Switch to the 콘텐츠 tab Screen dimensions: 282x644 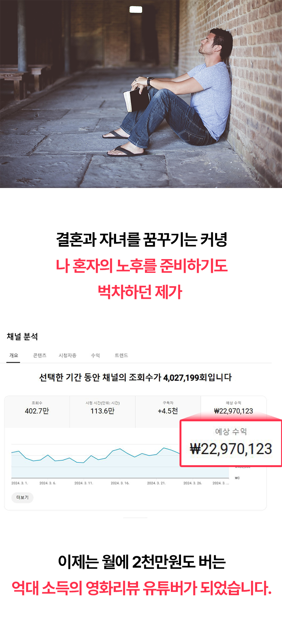(x=40, y=355)
